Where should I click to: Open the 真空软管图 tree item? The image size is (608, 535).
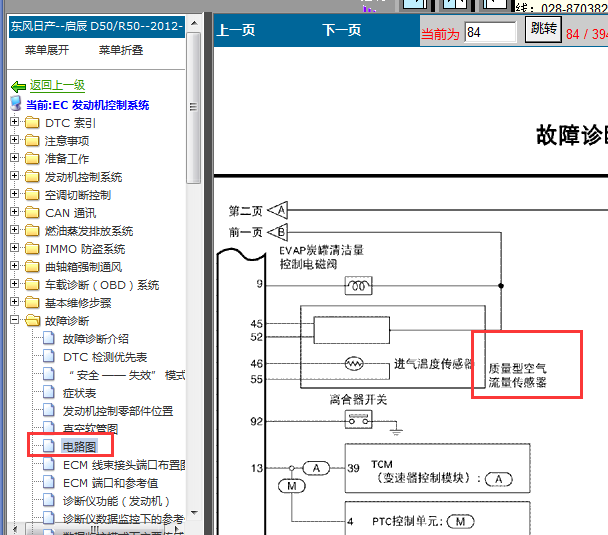[90, 428]
